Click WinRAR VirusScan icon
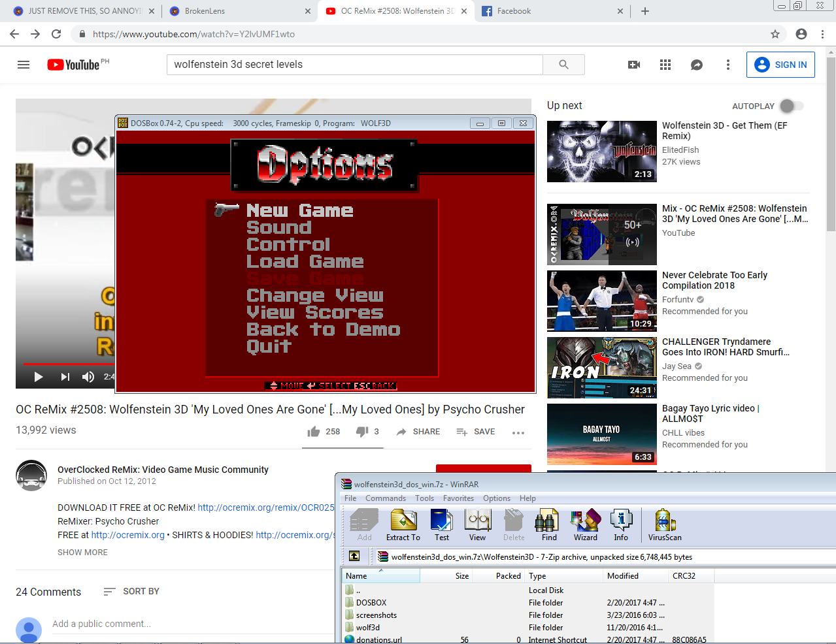836x644 pixels. [665, 524]
